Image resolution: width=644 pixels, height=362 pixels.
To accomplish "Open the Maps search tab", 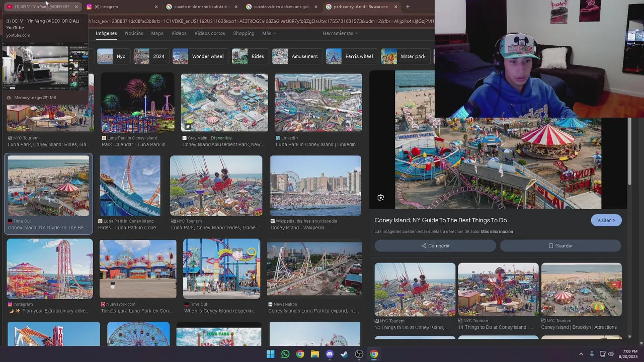I will coord(157,33).
